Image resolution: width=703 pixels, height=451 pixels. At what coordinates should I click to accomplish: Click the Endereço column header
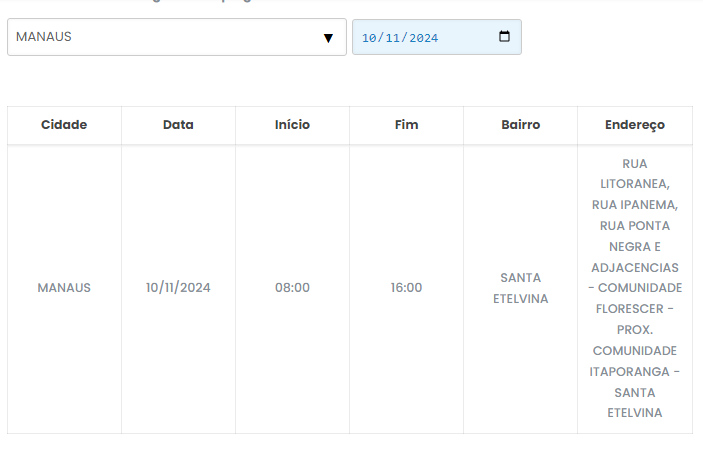click(634, 125)
